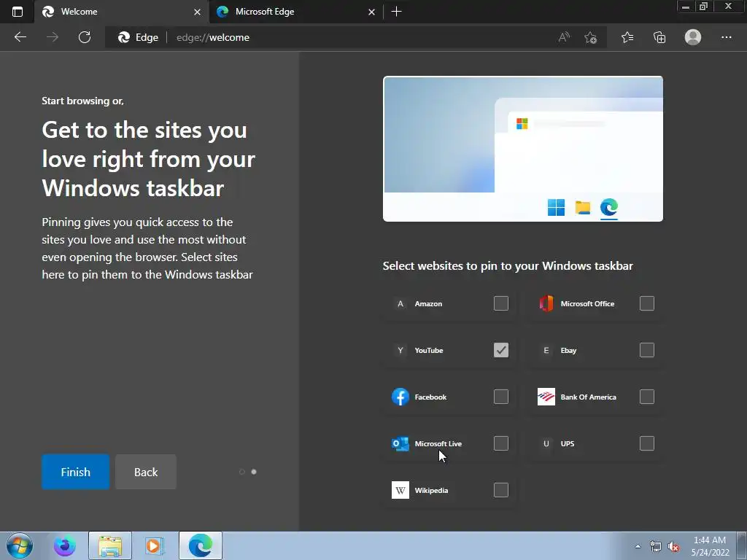This screenshot has width=747, height=560.
Task: Click the UPS letter U icon
Action: click(x=546, y=443)
